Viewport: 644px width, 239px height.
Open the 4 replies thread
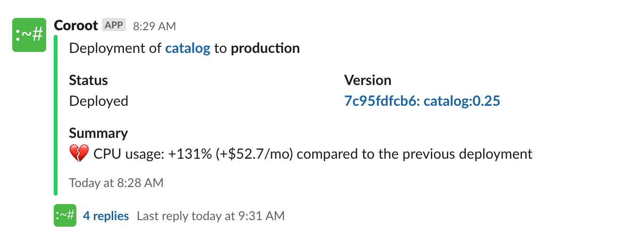tap(106, 216)
